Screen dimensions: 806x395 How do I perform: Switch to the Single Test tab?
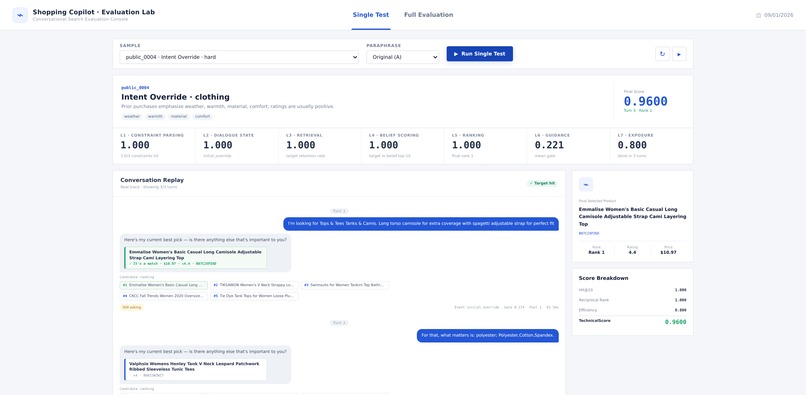371,15
